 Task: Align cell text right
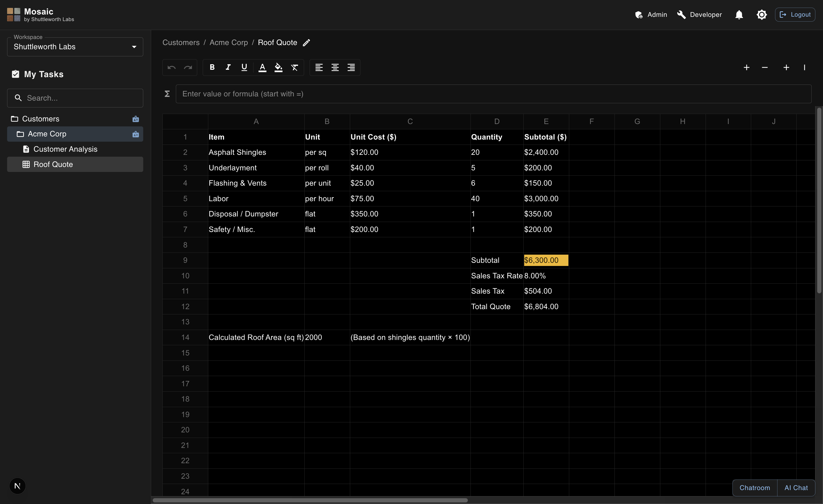pos(351,67)
